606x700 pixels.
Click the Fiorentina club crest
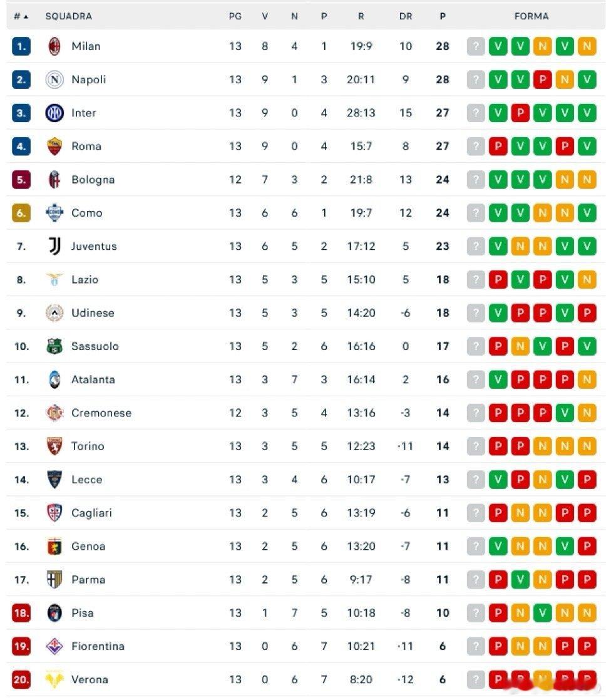point(55,646)
